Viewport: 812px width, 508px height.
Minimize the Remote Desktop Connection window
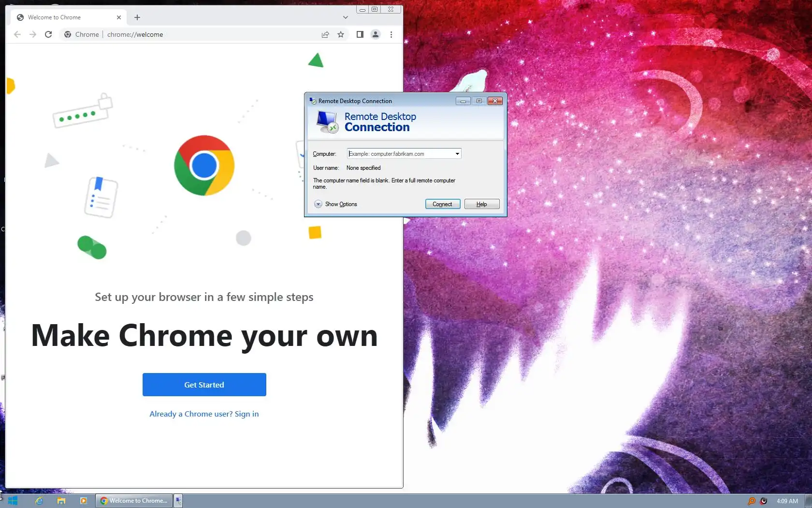(463, 101)
